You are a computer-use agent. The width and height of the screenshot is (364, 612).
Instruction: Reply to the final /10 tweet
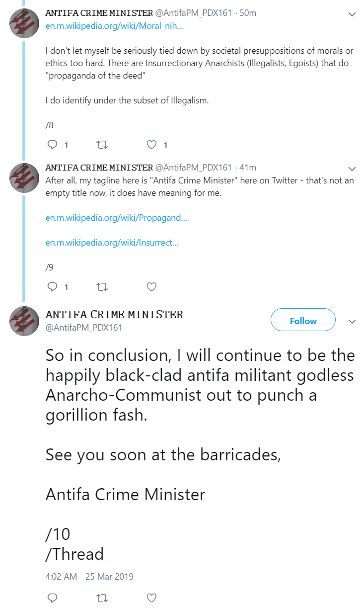52,597
